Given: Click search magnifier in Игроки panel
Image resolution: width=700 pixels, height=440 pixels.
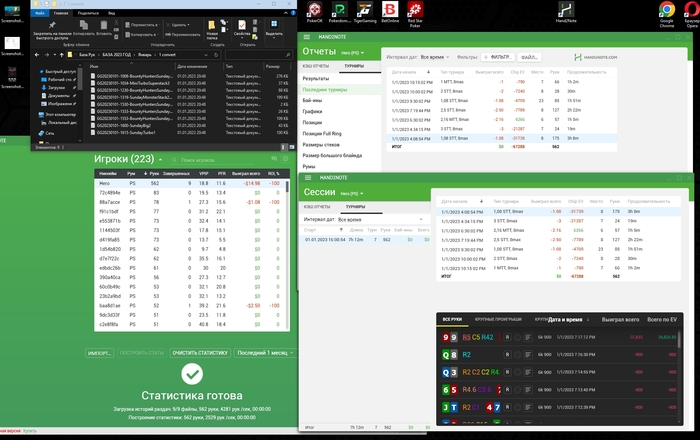Looking at the screenshot, I should click(x=175, y=160).
